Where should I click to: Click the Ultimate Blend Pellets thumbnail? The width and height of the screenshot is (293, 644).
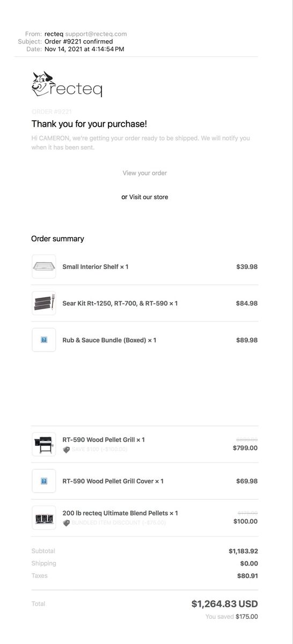[44, 518]
